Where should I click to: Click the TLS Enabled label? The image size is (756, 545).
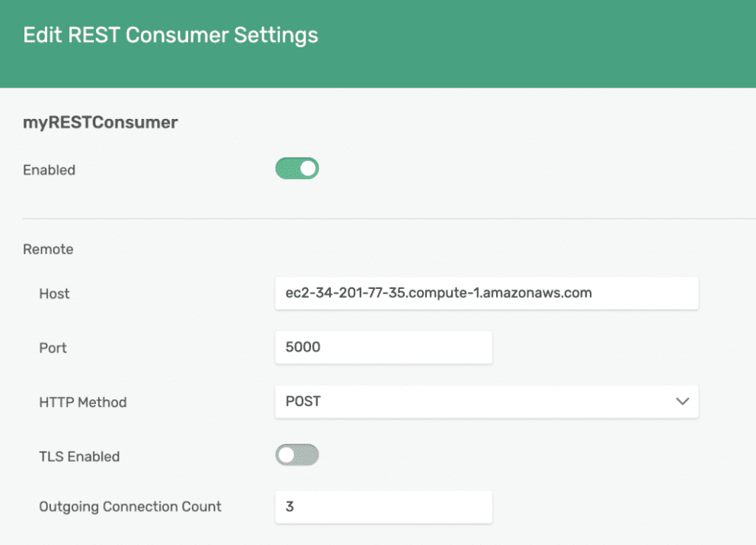point(79,456)
